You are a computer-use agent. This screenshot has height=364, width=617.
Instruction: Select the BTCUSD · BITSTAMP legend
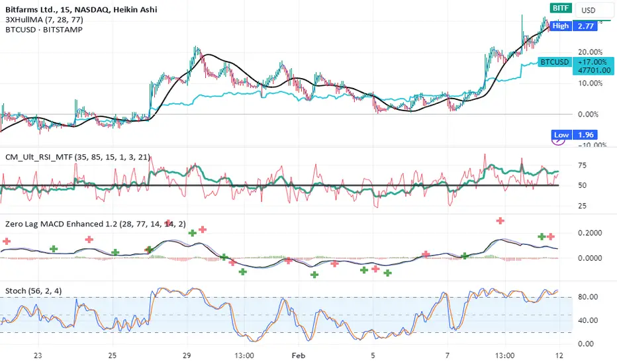44,30
